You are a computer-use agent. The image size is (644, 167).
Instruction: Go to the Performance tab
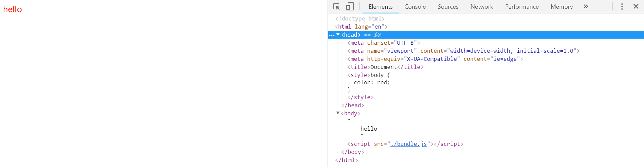[522, 7]
